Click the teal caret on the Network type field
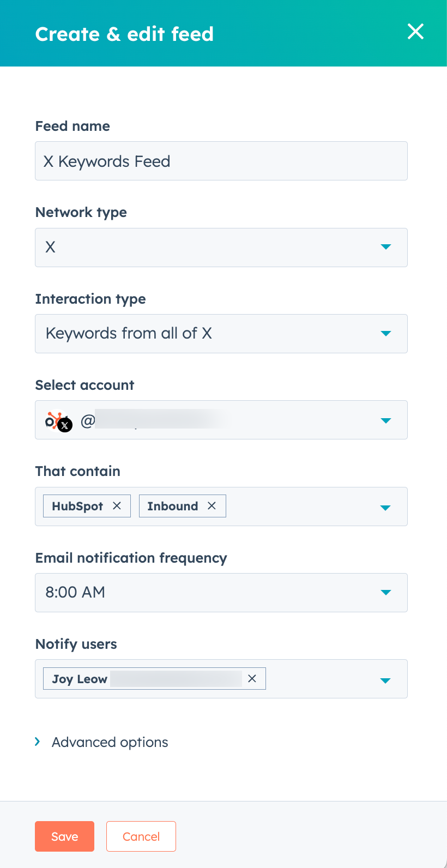The height and width of the screenshot is (868, 447). [x=385, y=247]
